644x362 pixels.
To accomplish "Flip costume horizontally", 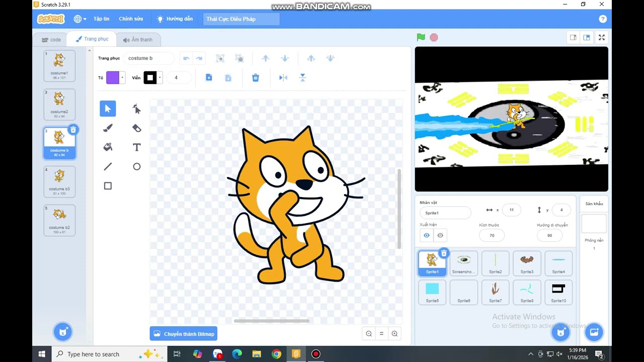I will point(283,77).
